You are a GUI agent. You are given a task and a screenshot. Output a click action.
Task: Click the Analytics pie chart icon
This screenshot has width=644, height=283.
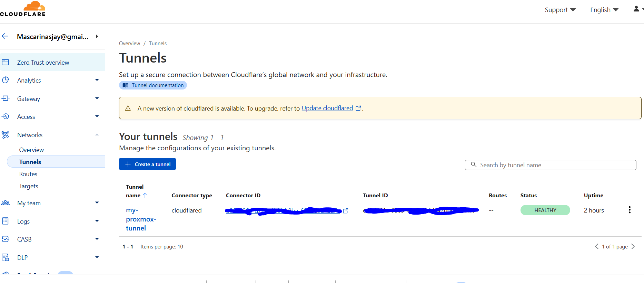5,80
